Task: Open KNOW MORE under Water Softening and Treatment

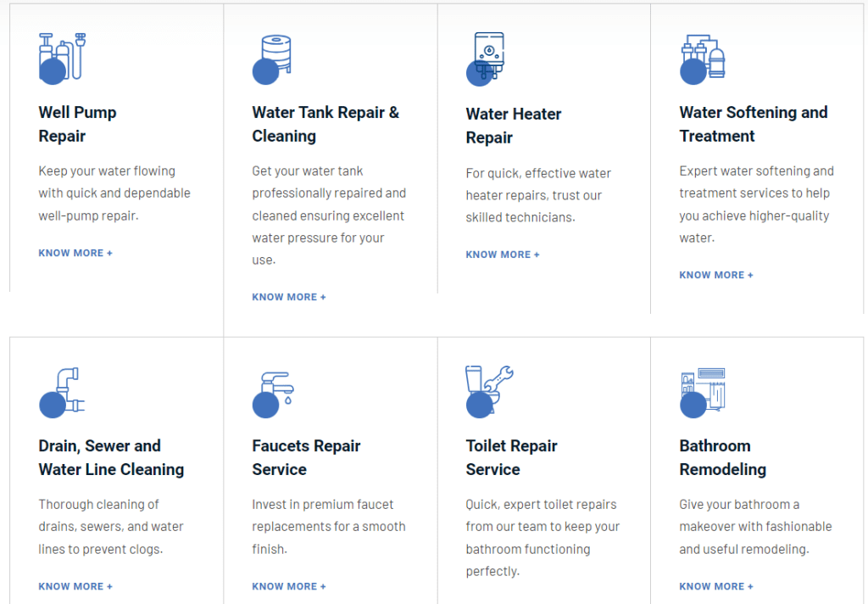Action: tap(716, 274)
